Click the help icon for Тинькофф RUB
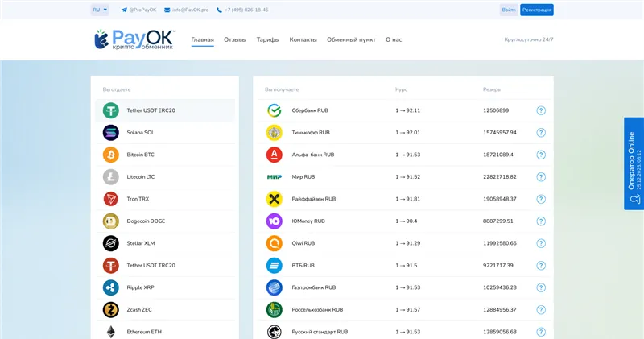 541,133
